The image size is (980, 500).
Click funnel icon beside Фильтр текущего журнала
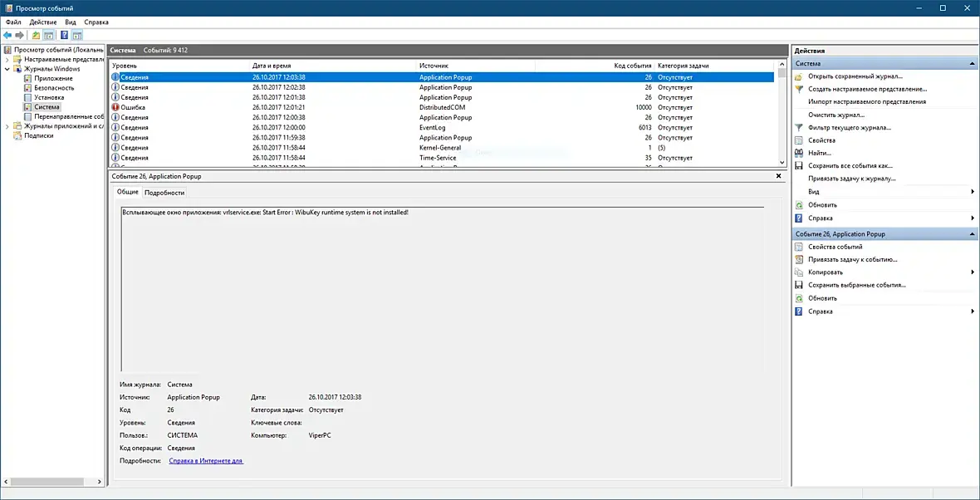[798, 128]
